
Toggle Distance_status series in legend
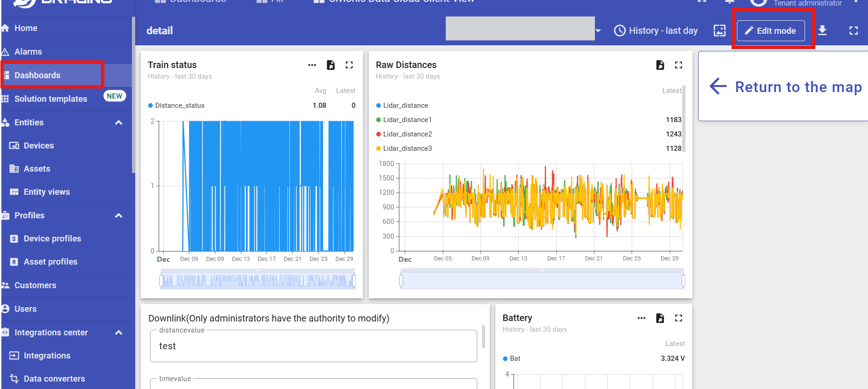180,105
